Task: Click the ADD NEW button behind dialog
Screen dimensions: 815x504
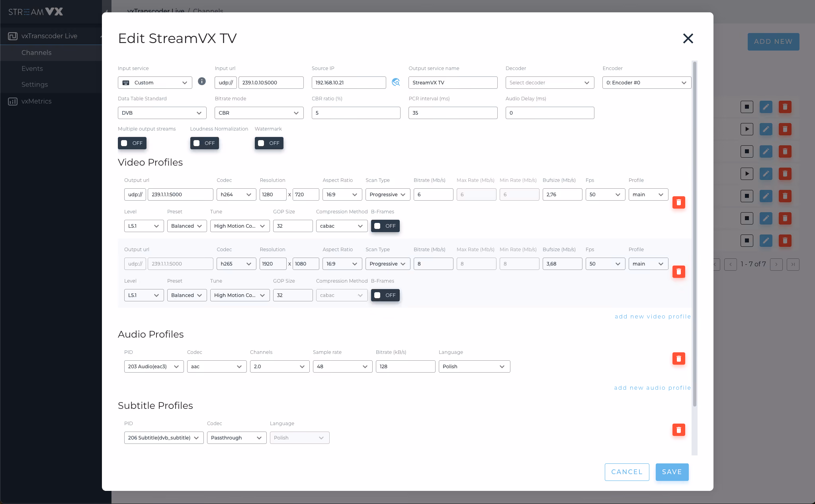Action: 773,41
